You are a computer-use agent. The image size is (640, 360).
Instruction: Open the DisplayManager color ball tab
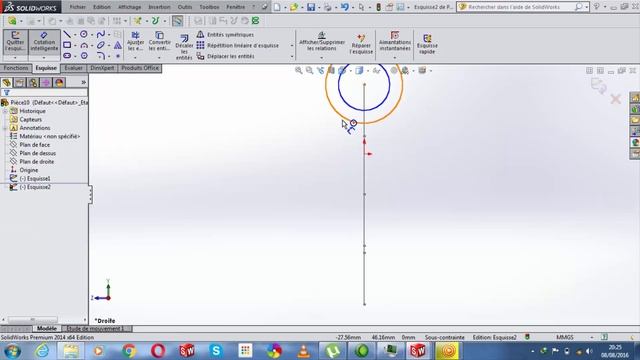point(59,83)
